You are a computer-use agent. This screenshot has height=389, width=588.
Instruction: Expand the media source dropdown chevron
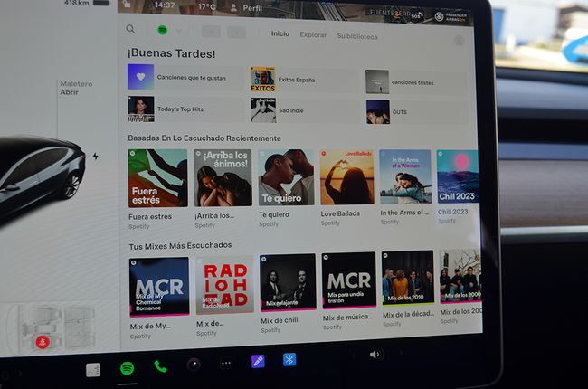coord(178,31)
